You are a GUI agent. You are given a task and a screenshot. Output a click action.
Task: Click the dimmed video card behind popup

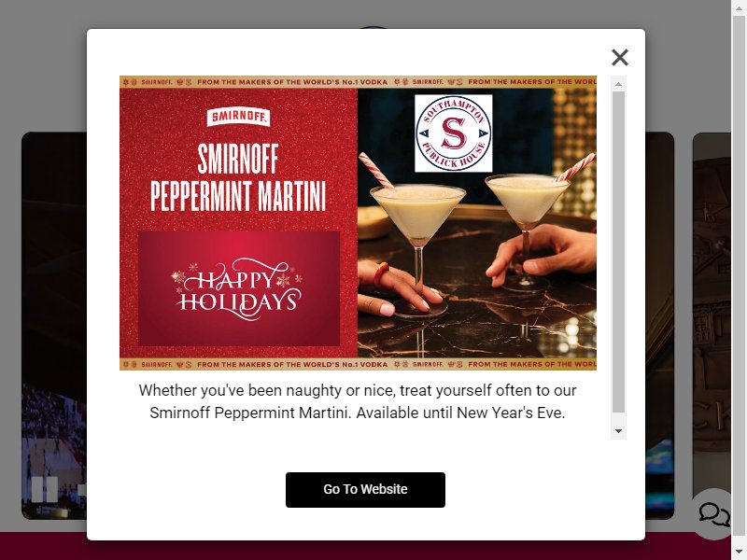pos(54,326)
